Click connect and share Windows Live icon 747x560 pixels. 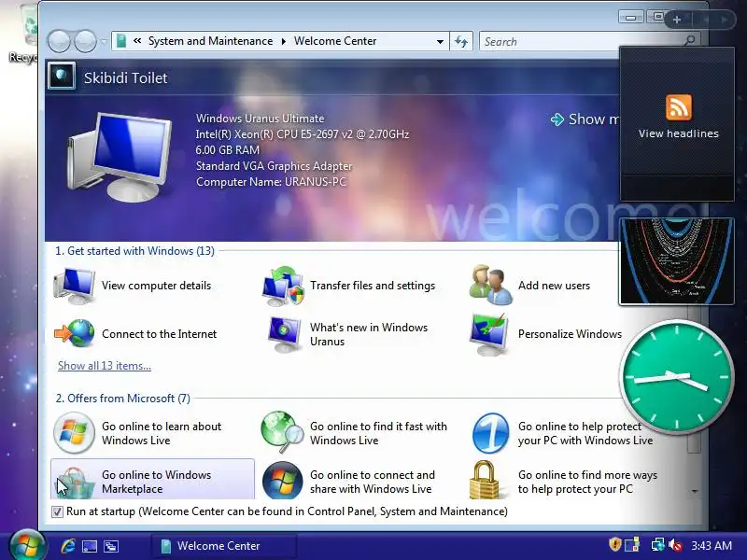[283, 481]
